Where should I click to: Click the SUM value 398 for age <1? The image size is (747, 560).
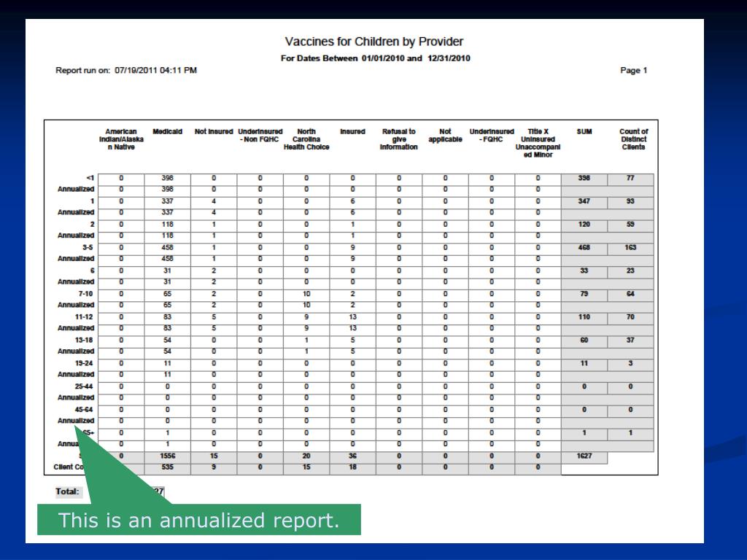584,178
